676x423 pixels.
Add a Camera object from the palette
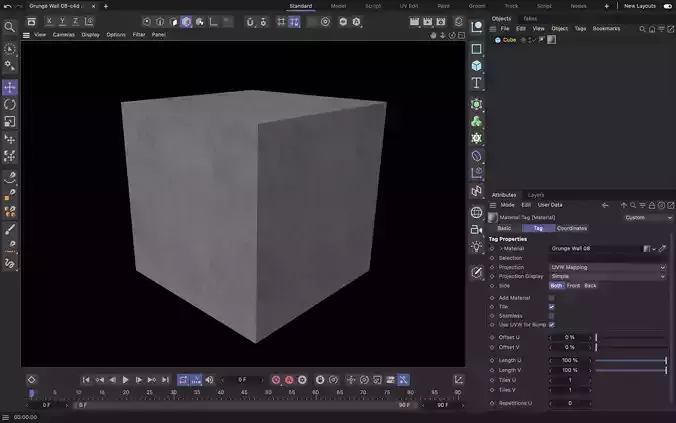pyautogui.click(x=476, y=229)
